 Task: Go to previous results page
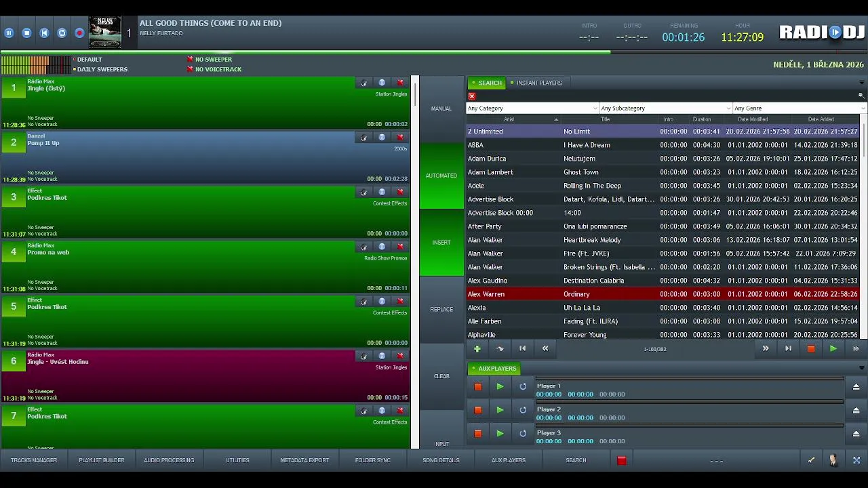[545, 348]
